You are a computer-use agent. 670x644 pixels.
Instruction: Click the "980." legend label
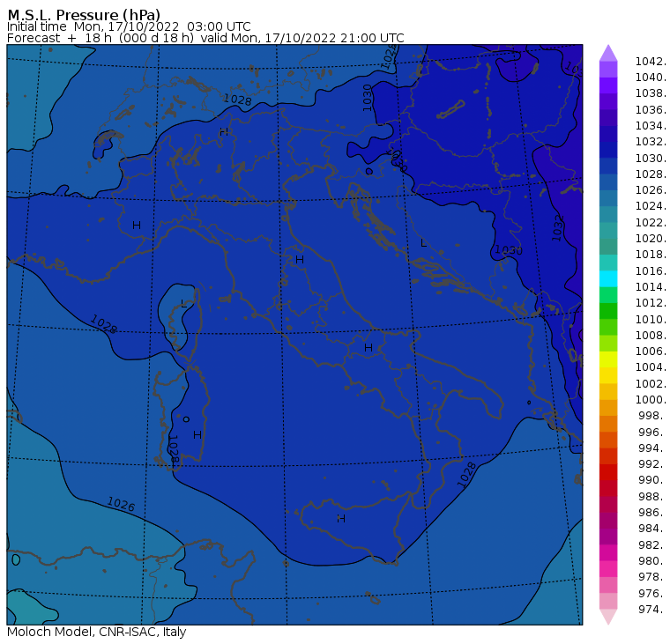tap(651, 560)
